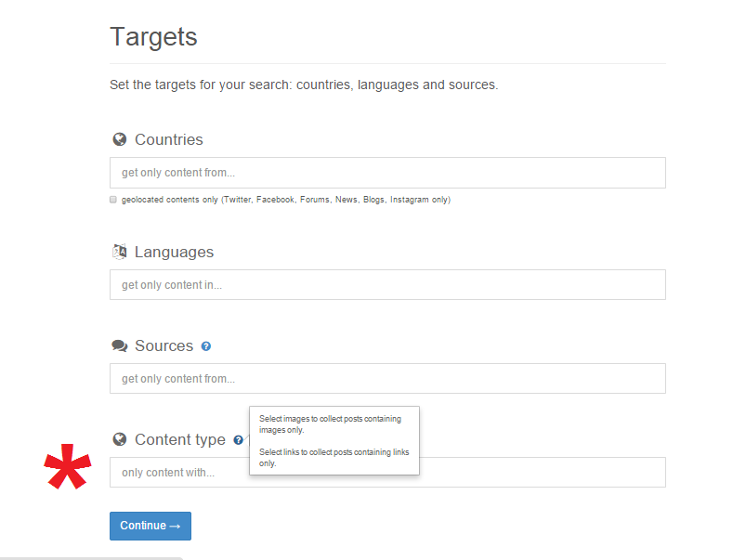Click the globe icon beside Countries
This screenshot has height=560, width=746.
point(119,140)
